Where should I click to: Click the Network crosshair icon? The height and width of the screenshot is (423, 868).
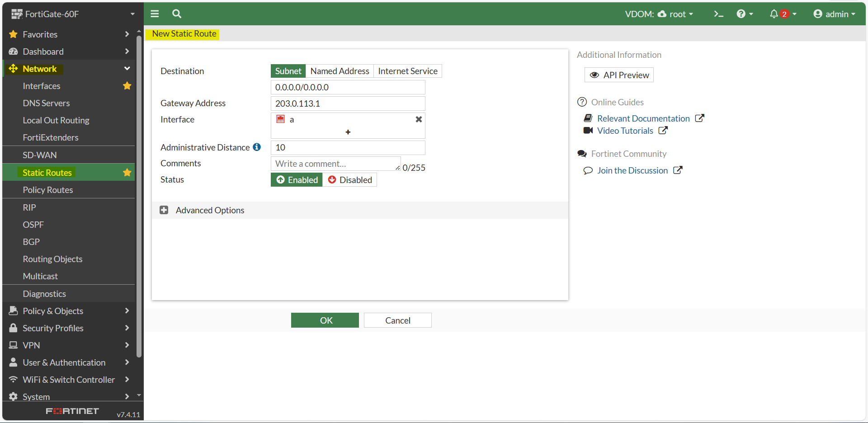13,68
